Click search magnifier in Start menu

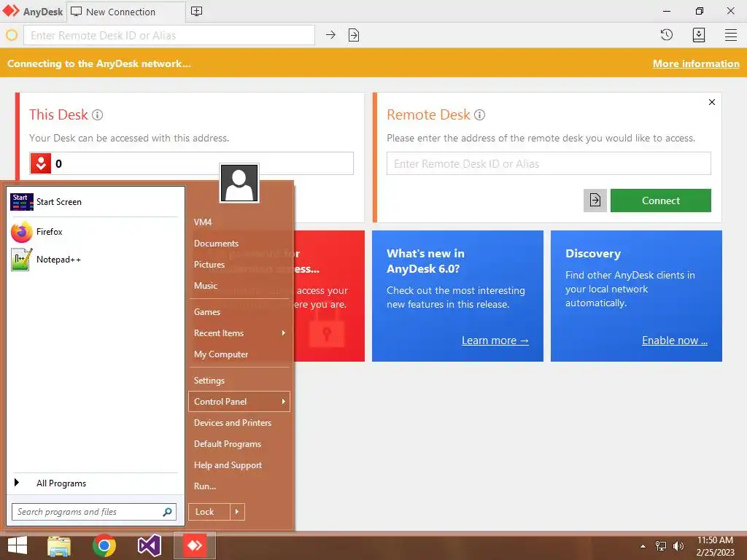167,512
